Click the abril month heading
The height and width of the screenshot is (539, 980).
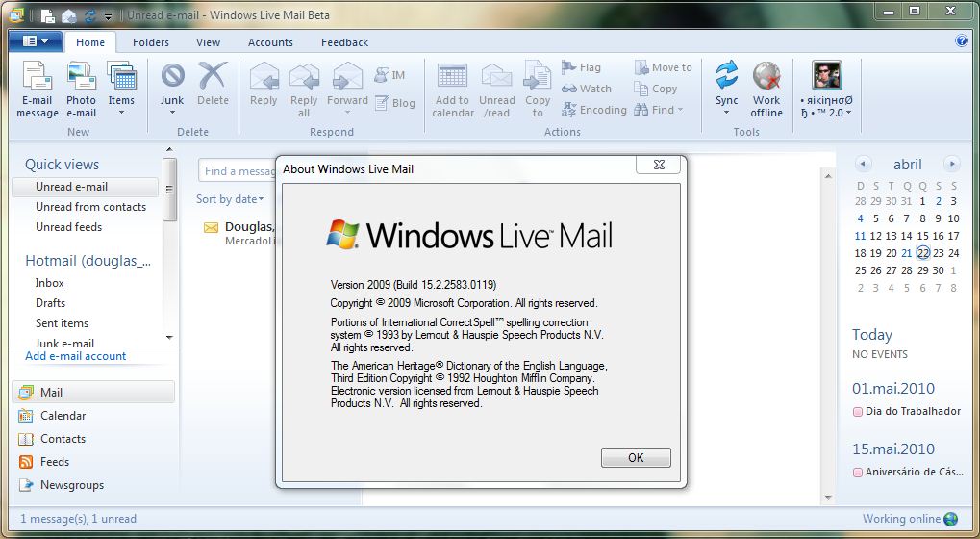click(907, 164)
